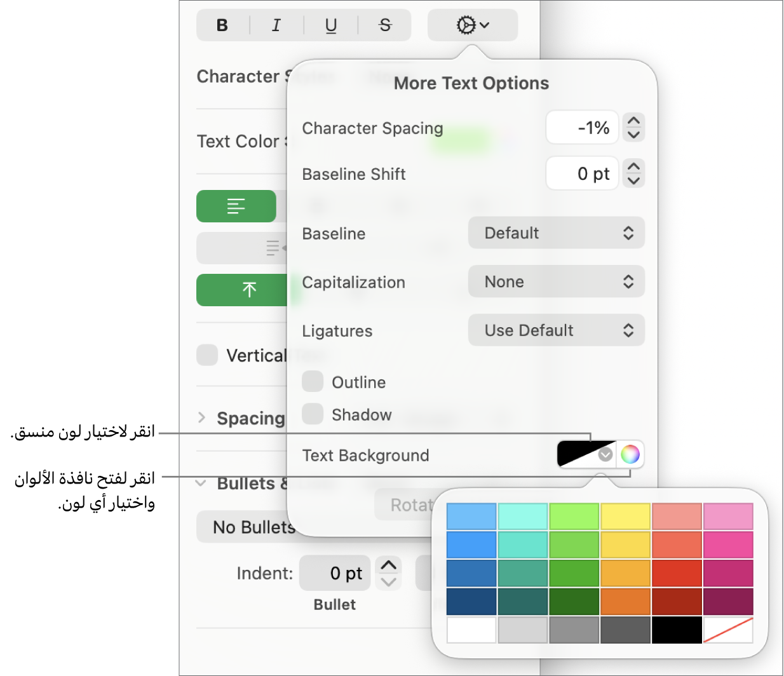The height and width of the screenshot is (676, 784).
Task: Pick the light blue swatch in top row
Action: coord(471,517)
